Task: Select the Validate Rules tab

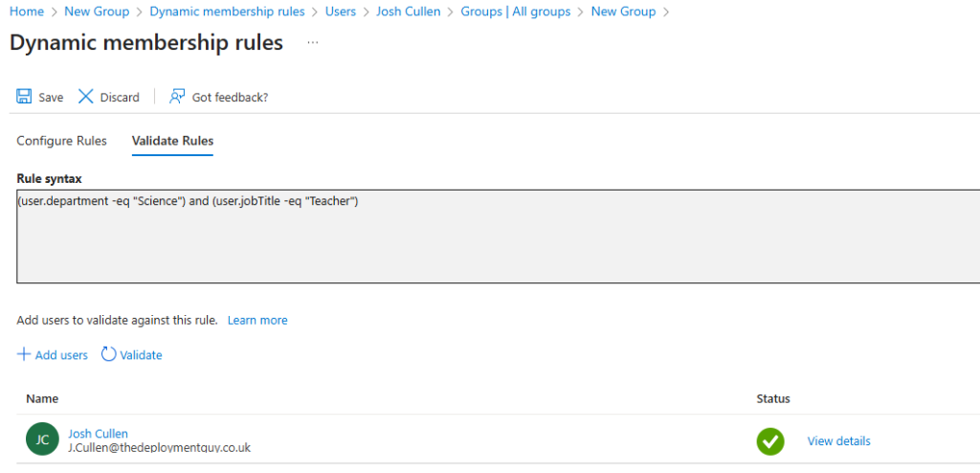Action: click(172, 141)
